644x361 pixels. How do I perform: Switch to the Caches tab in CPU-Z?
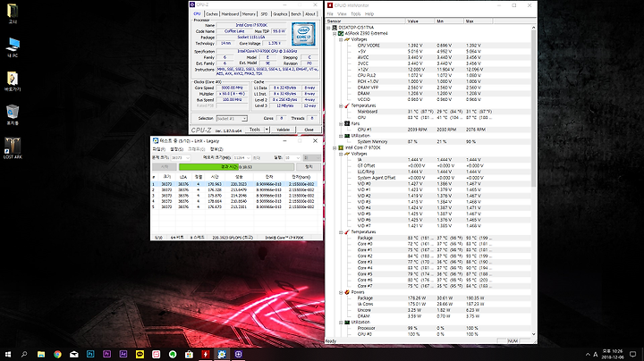pos(212,14)
